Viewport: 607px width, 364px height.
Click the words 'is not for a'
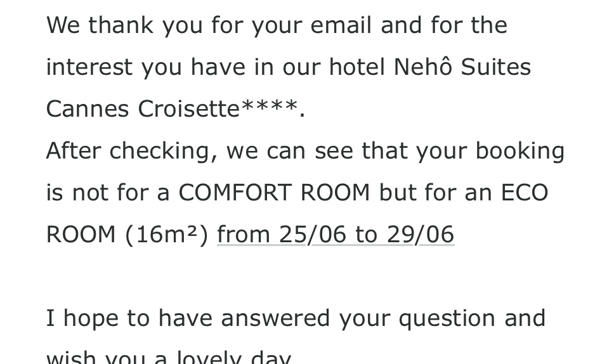pyautogui.click(x=108, y=192)
